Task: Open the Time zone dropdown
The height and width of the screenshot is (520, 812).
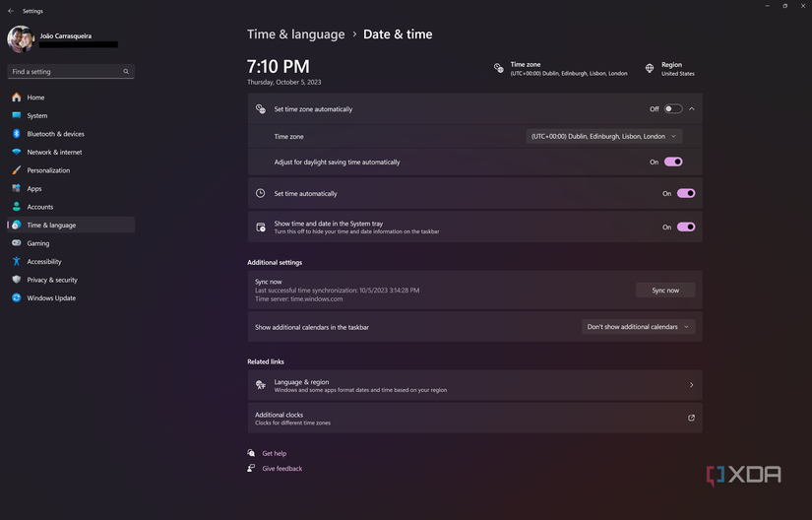Action: pos(603,137)
